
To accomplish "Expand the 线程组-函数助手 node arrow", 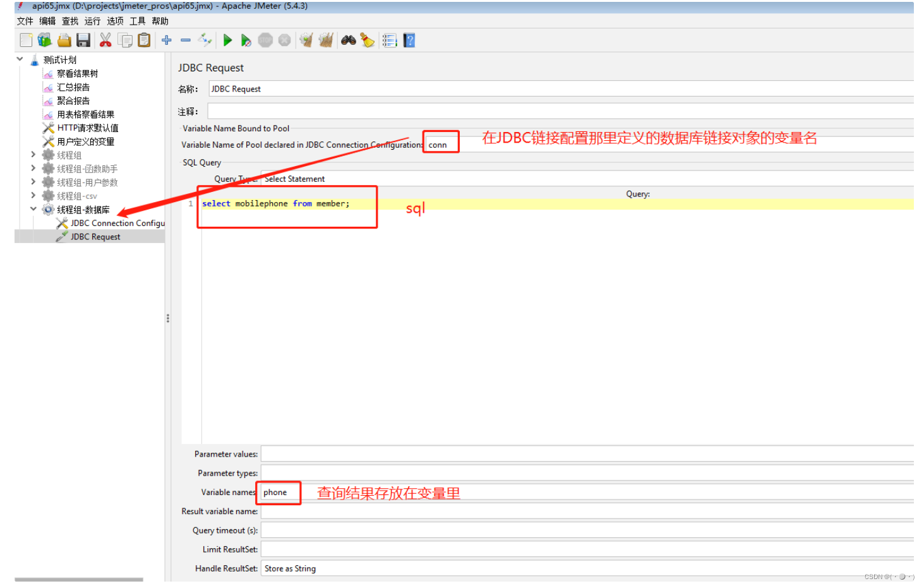I will pos(33,168).
